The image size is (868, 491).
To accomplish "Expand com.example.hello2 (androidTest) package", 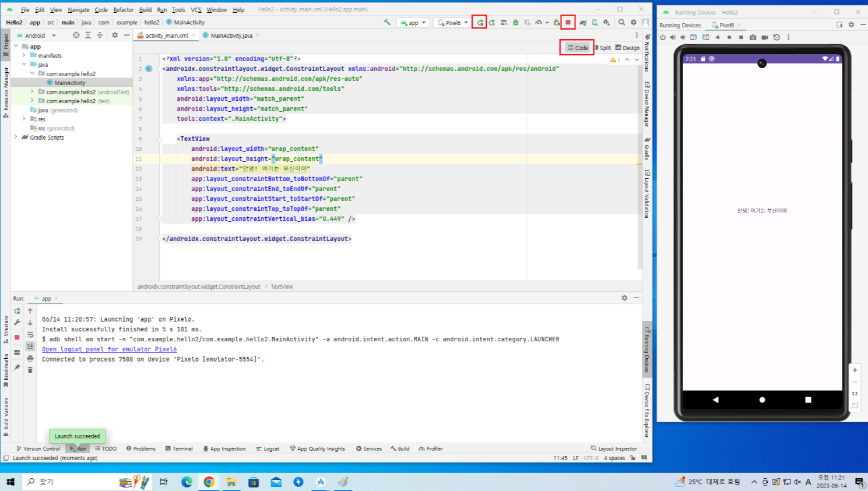I will coord(32,91).
